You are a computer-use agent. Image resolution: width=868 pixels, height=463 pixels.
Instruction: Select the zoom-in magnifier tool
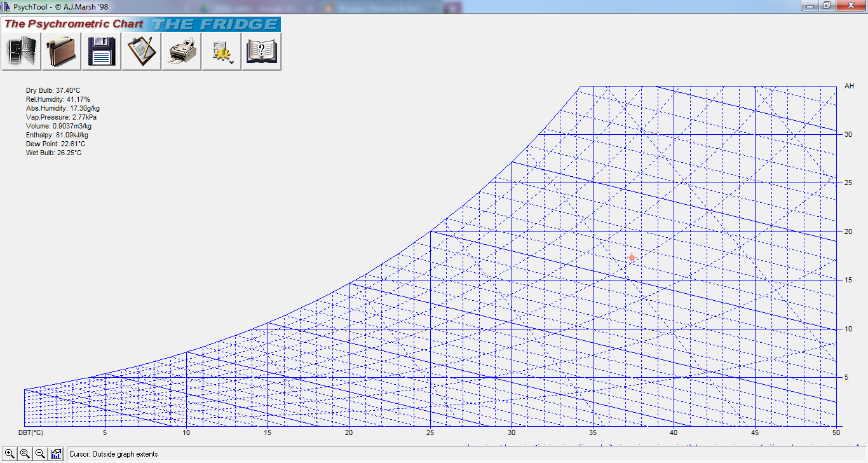click(9, 453)
